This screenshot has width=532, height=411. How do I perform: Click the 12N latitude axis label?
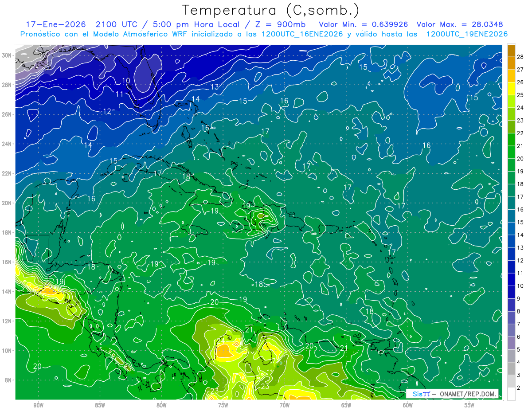point(8,321)
